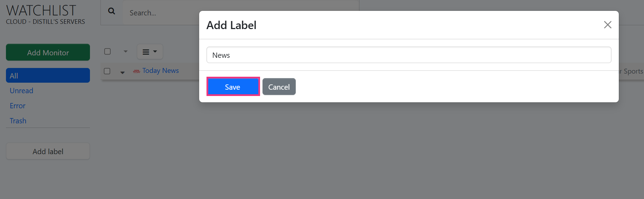The height and width of the screenshot is (199, 644).
Task: Click the Today News favicon icon
Action: (136, 71)
